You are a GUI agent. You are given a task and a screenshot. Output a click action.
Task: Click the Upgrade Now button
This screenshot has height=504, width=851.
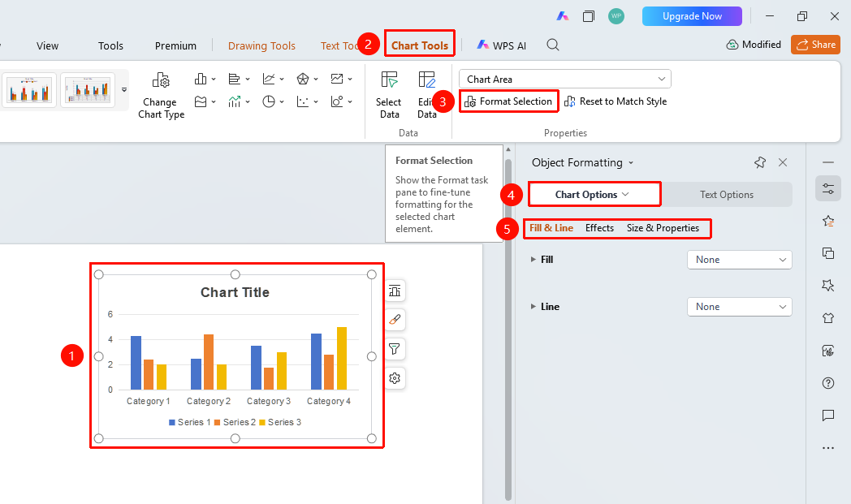coord(692,16)
